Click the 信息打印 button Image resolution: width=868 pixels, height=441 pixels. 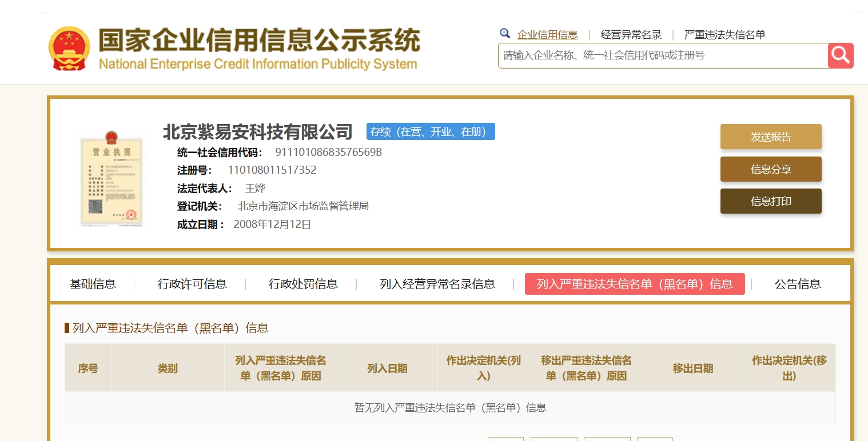tap(771, 201)
